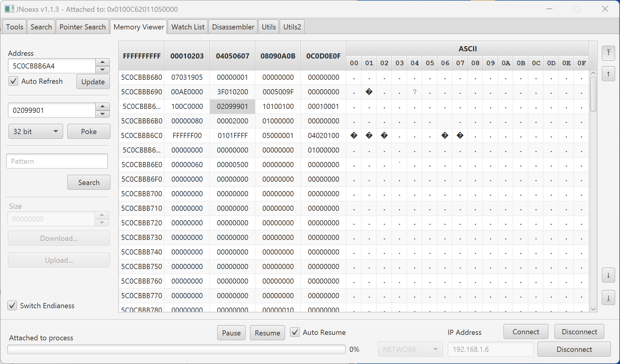Close the JNoexs window
Image resolution: width=620 pixels, height=364 pixels.
click(605, 9)
